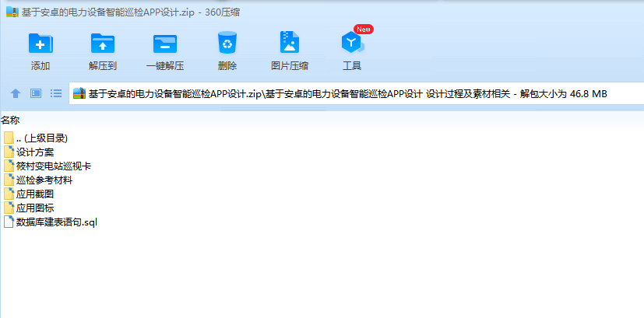Click the 删除 (Delete) trash icon
The image size is (644, 318).
pyautogui.click(x=227, y=42)
